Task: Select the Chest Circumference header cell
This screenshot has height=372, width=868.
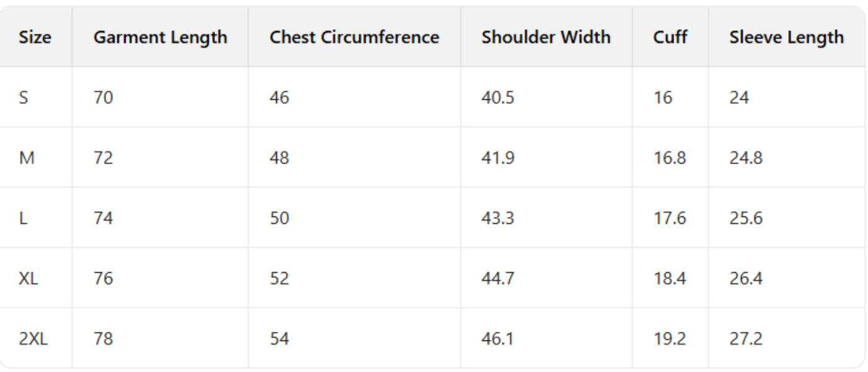Action: [354, 37]
